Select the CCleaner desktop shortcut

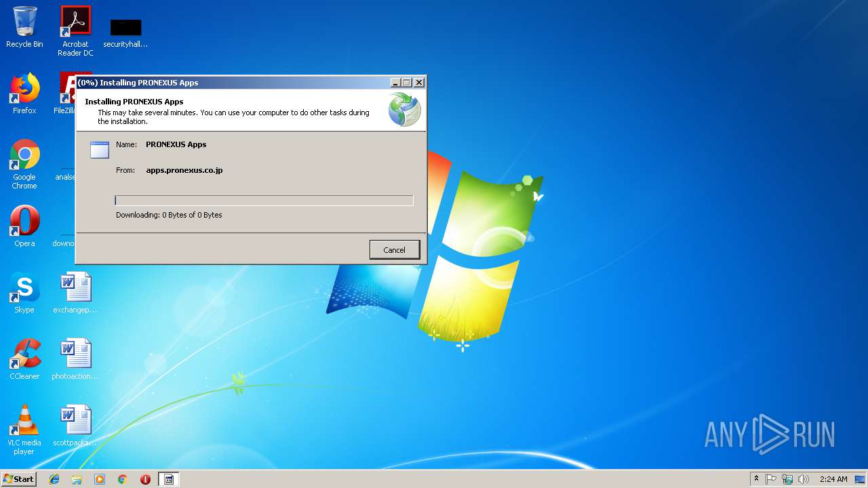24,359
